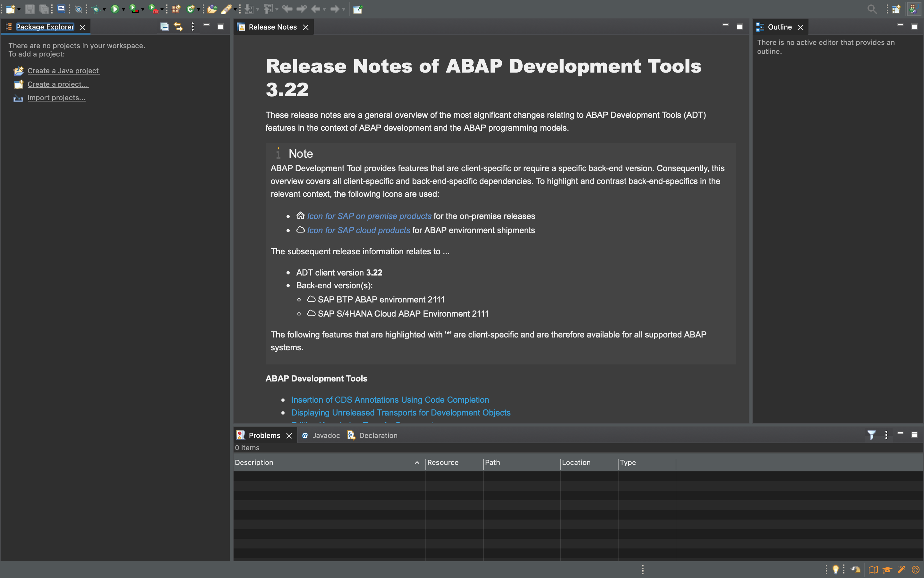Open the Problems view menu

click(x=886, y=435)
